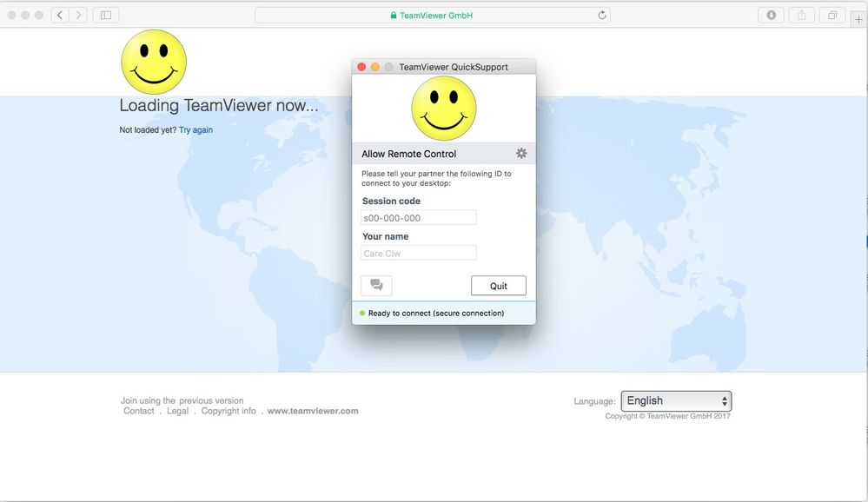Viewport: 868px width, 502px height.
Task: Click TeamViewer QuickSupport window title
Action: pos(454,67)
